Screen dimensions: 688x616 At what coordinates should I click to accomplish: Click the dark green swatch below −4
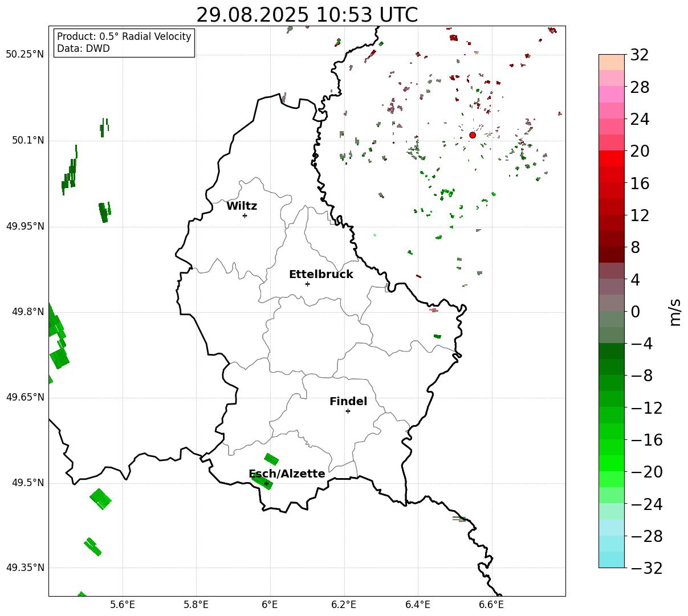pos(612,351)
